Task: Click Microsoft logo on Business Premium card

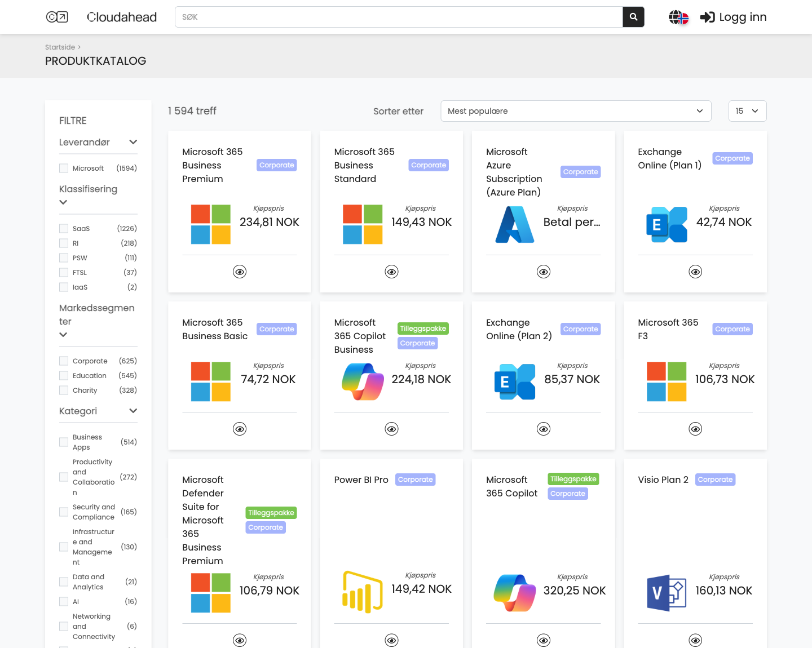Action: point(211,224)
